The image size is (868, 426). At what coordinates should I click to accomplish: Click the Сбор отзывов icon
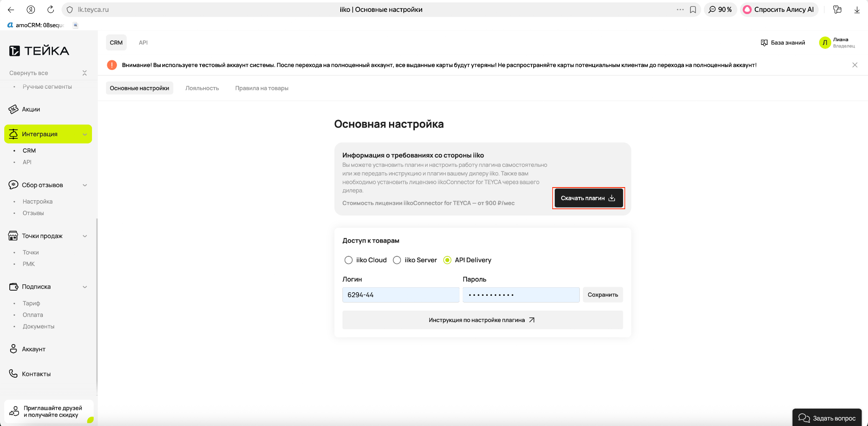click(14, 185)
